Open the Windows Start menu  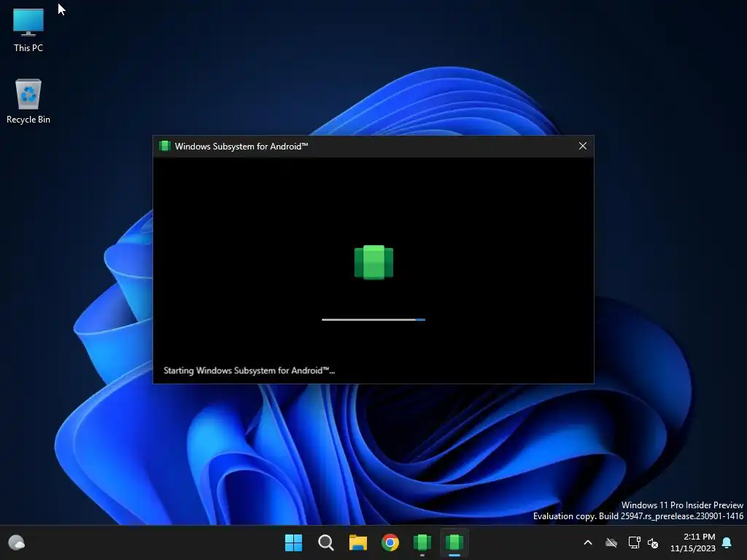(x=293, y=542)
